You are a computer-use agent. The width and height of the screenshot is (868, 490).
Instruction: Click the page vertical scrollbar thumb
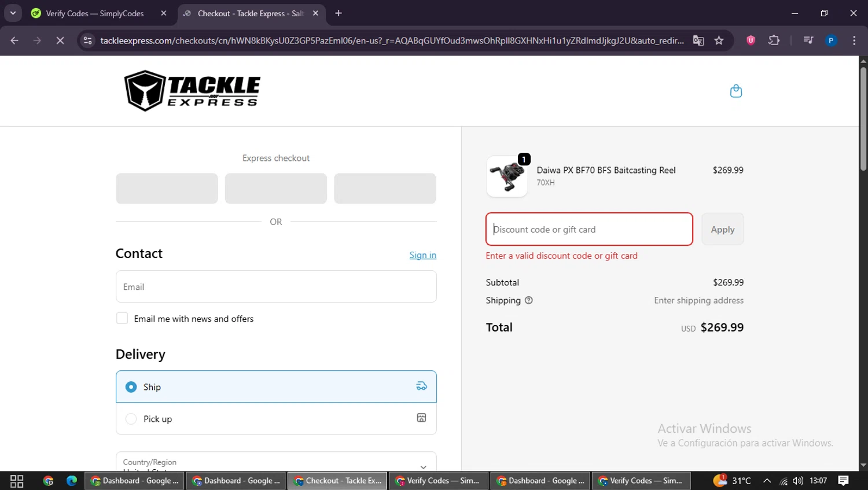pyautogui.click(x=863, y=119)
